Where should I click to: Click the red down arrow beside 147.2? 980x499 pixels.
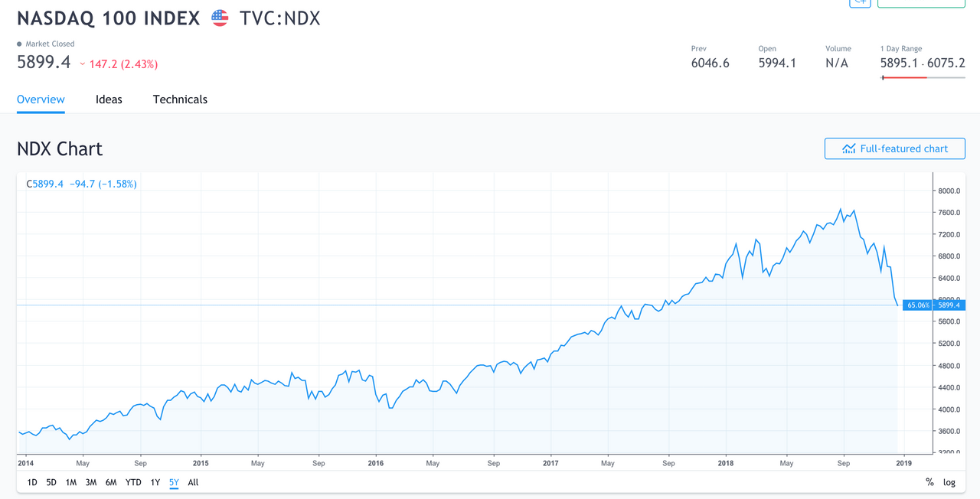(x=83, y=64)
